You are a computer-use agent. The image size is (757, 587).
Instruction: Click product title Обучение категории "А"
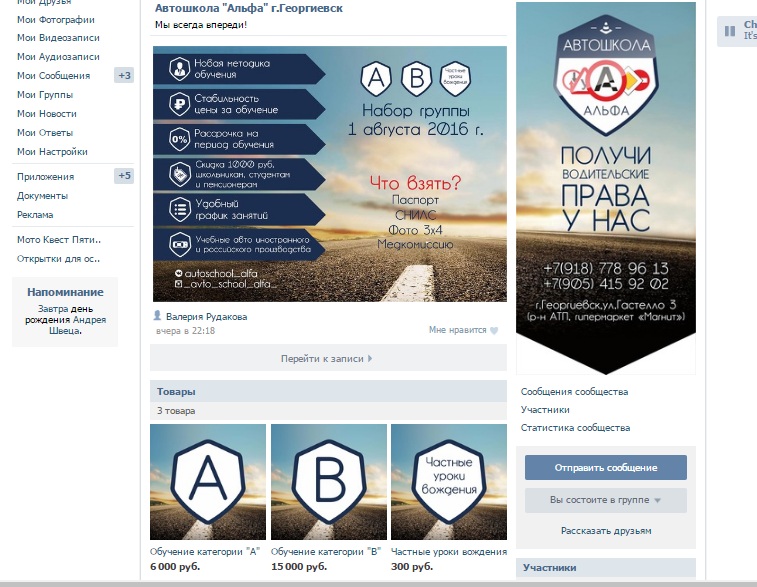tap(205, 552)
